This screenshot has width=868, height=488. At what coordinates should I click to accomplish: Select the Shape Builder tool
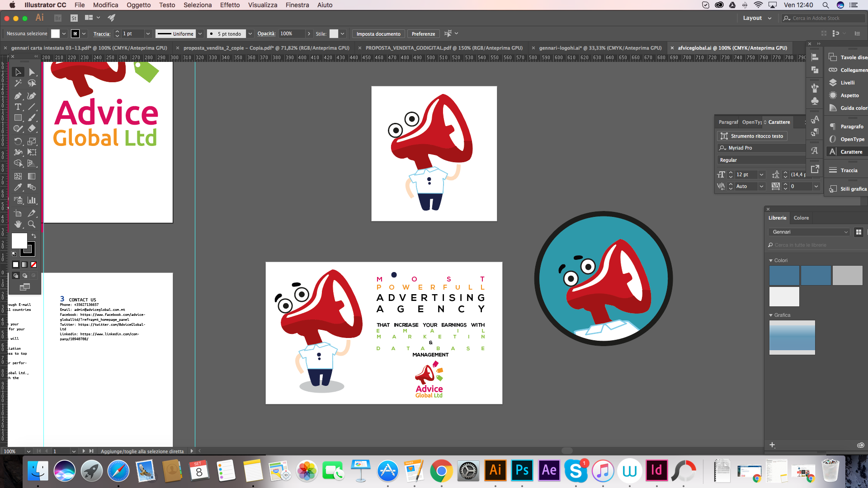pyautogui.click(x=18, y=164)
